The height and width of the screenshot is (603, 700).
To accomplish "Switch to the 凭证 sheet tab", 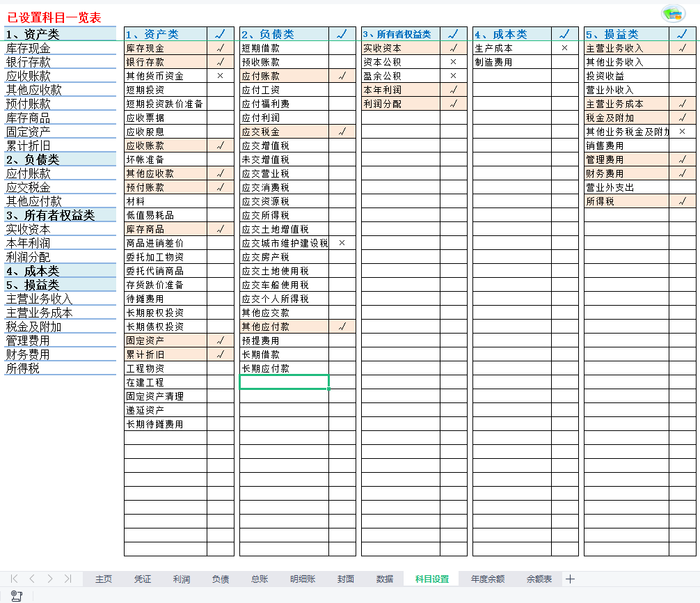I will coord(143,579).
